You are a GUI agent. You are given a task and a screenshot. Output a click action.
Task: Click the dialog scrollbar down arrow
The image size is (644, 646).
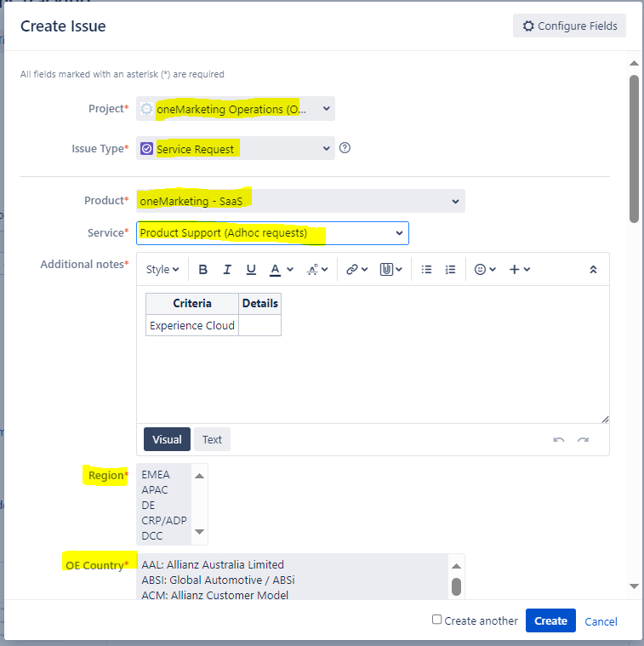[x=634, y=586]
